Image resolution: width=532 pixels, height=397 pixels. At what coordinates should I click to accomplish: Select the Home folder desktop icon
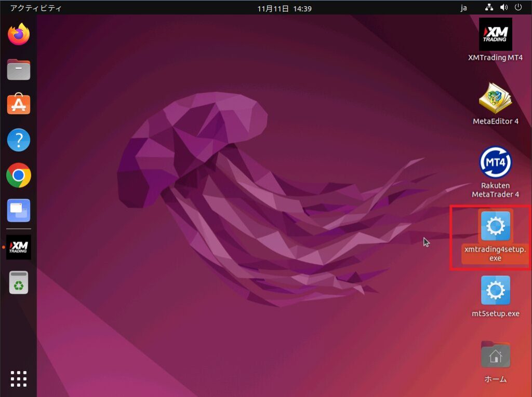[x=495, y=354]
